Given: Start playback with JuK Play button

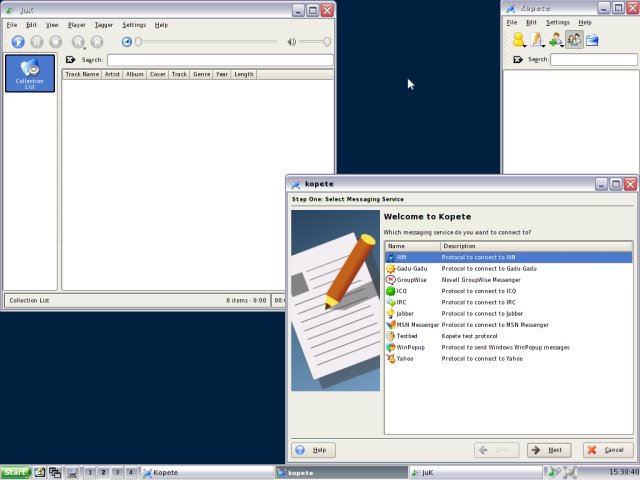Looking at the screenshot, I should pos(18,42).
